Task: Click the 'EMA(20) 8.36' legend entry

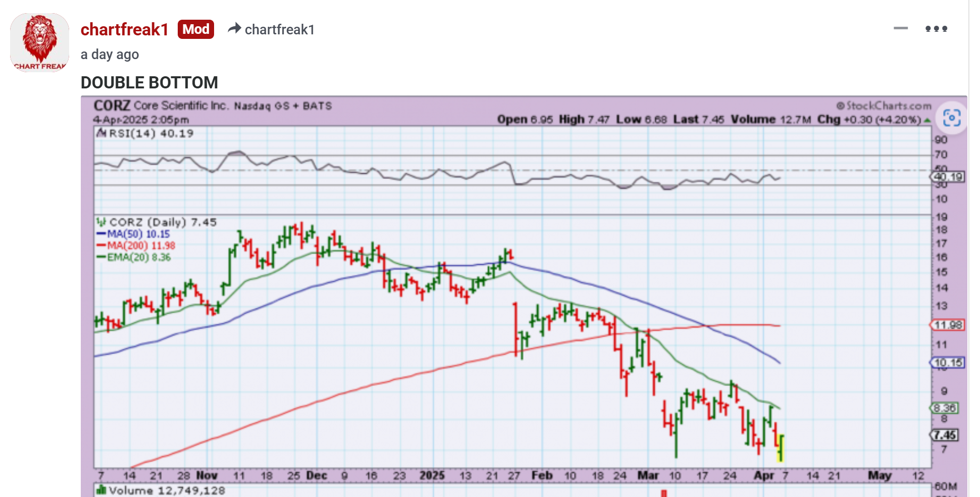Action: (139, 257)
